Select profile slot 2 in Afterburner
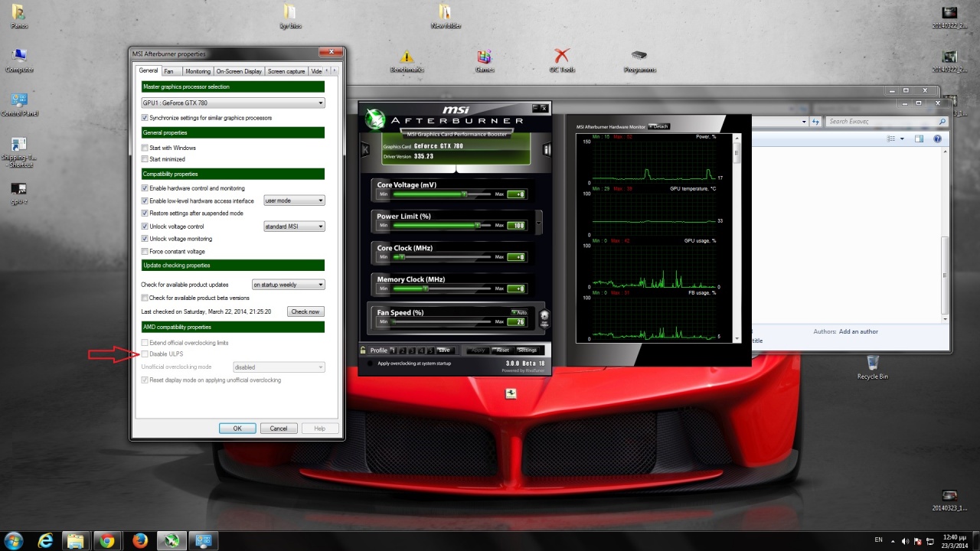 [x=403, y=350]
